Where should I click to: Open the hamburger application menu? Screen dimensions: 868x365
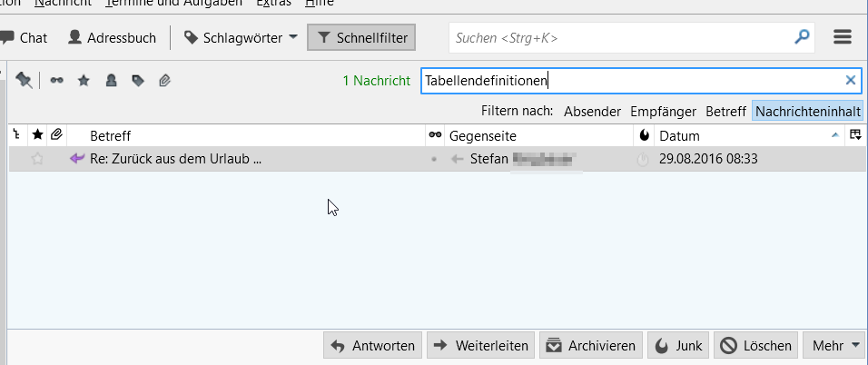pyautogui.click(x=843, y=37)
